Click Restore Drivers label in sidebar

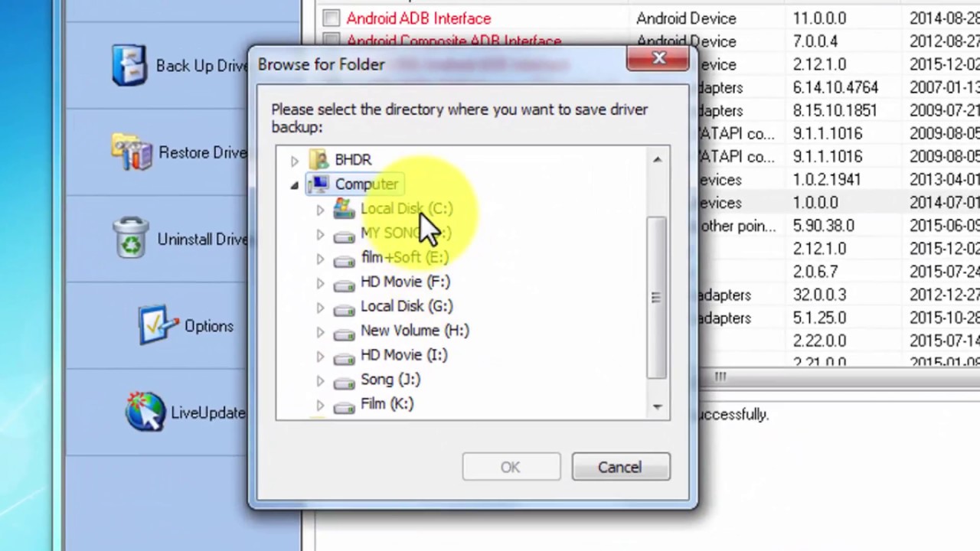pyautogui.click(x=203, y=152)
